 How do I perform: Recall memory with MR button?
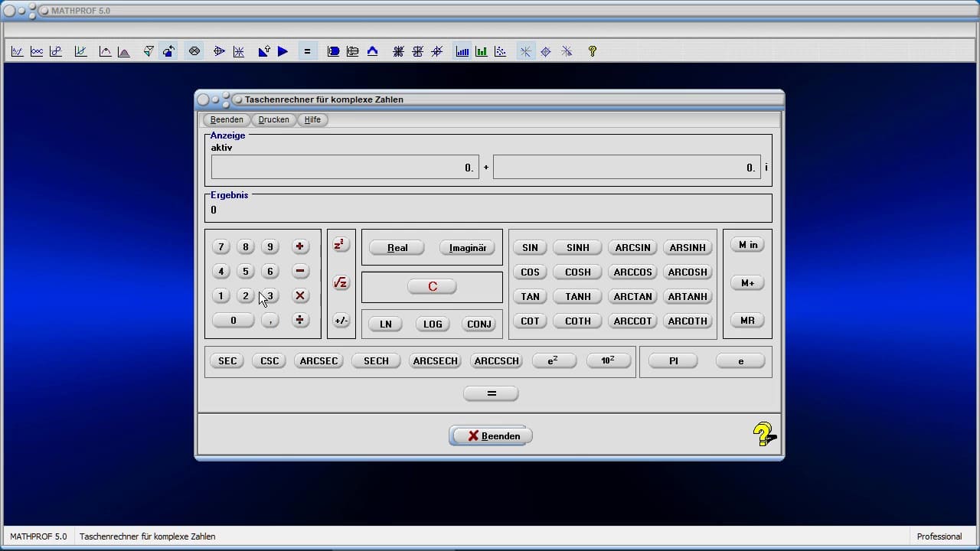747,320
